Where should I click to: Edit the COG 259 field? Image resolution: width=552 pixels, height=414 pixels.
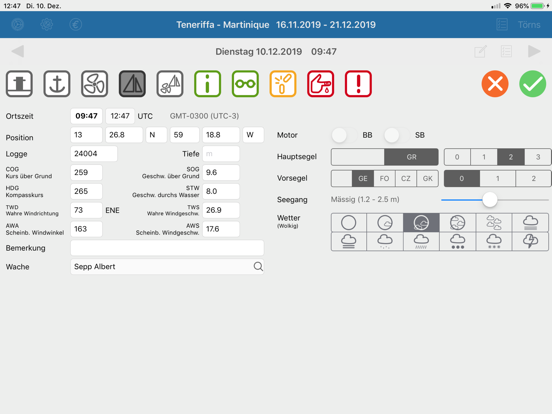(86, 172)
